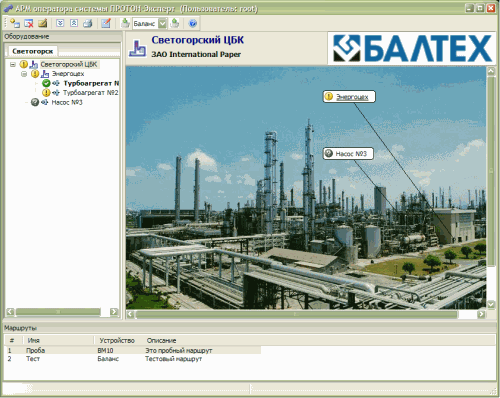Image resolution: width=500 pixels, height=398 pixels.
Task: Click the printer icon in toolbar
Action: (x=88, y=23)
